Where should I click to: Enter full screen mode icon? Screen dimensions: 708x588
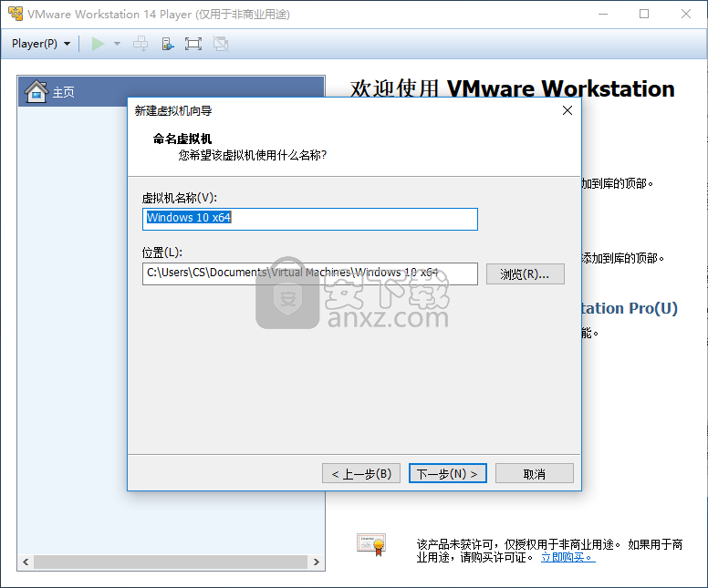pos(193,44)
